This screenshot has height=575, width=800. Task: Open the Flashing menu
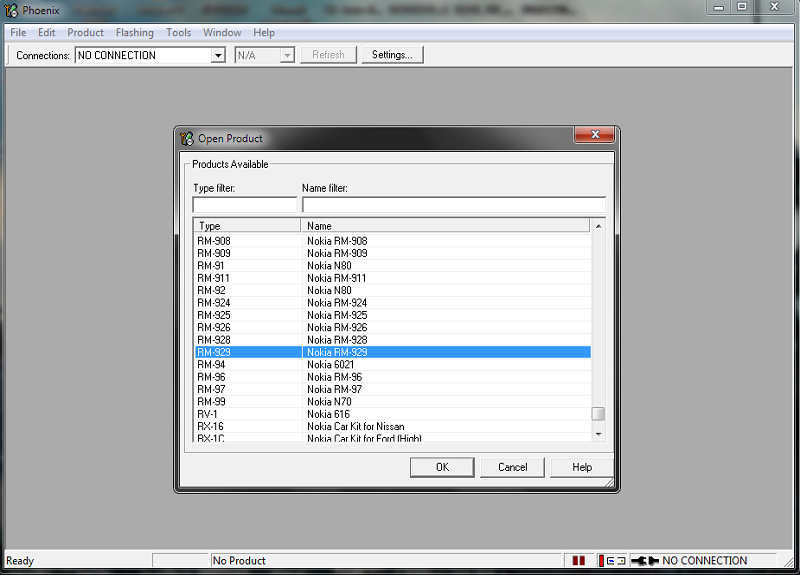pos(135,33)
